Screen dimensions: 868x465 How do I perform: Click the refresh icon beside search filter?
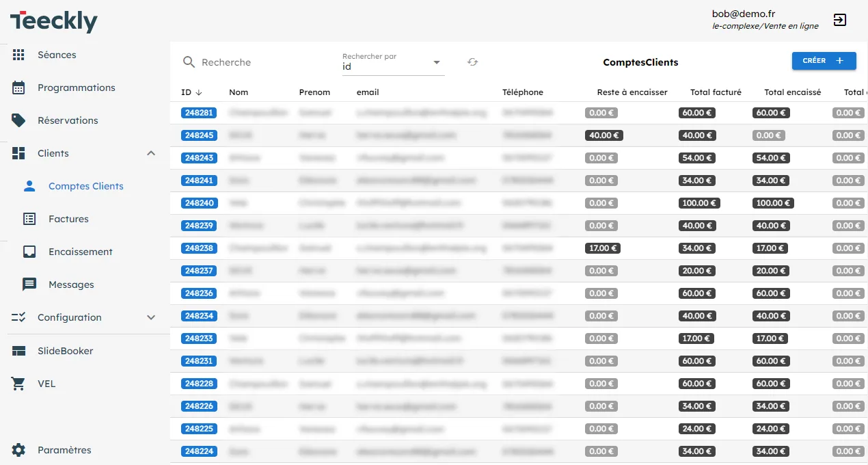[x=472, y=62]
